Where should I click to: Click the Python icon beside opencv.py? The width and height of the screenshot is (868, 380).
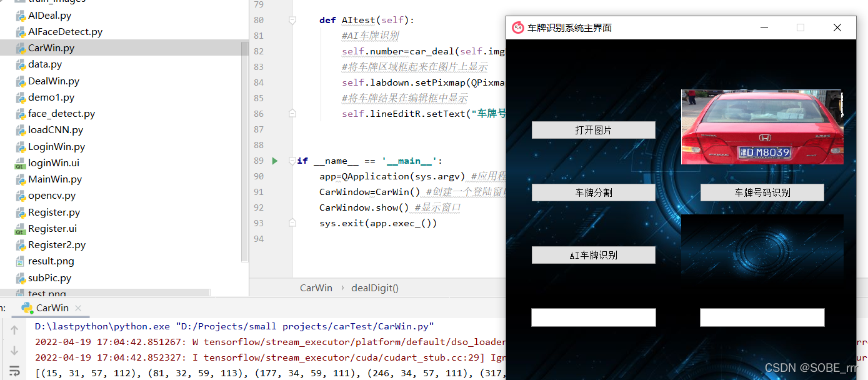pyautogui.click(x=20, y=196)
